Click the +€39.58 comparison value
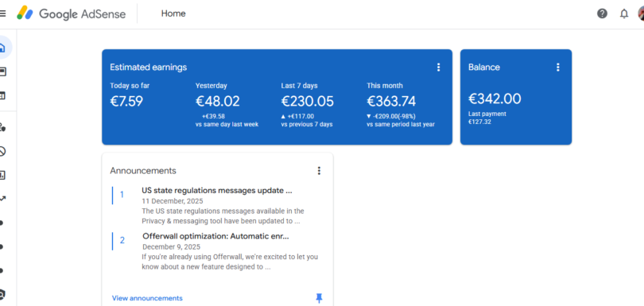Screen dimensions: 644x306 click(213, 116)
